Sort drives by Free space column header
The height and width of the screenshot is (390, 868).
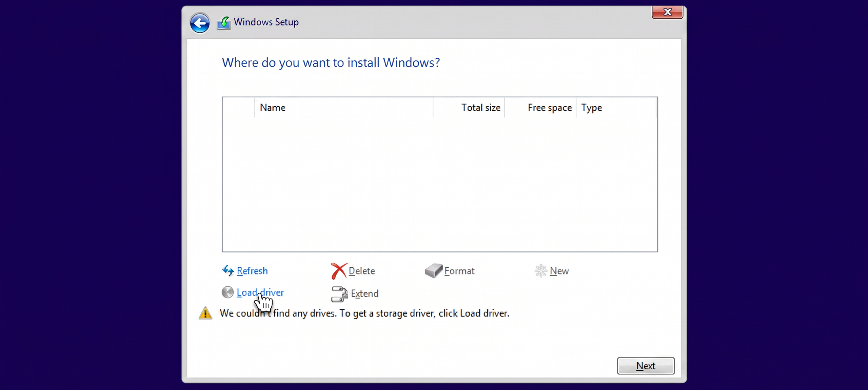point(540,107)
